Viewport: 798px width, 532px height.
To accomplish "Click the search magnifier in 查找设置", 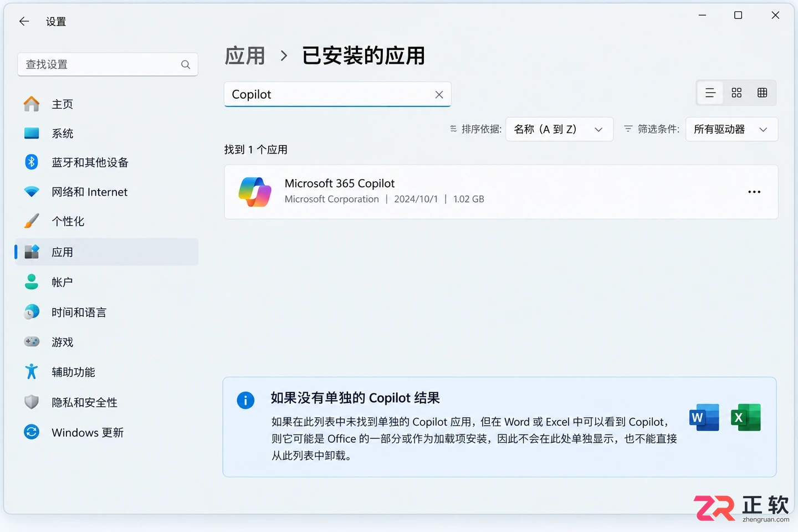I will (x=186, y=65).
